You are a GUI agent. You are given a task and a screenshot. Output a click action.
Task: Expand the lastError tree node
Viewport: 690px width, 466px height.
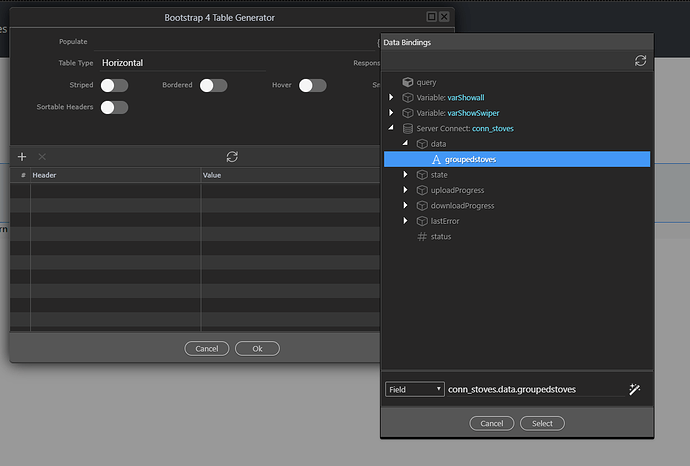(406, 221)
